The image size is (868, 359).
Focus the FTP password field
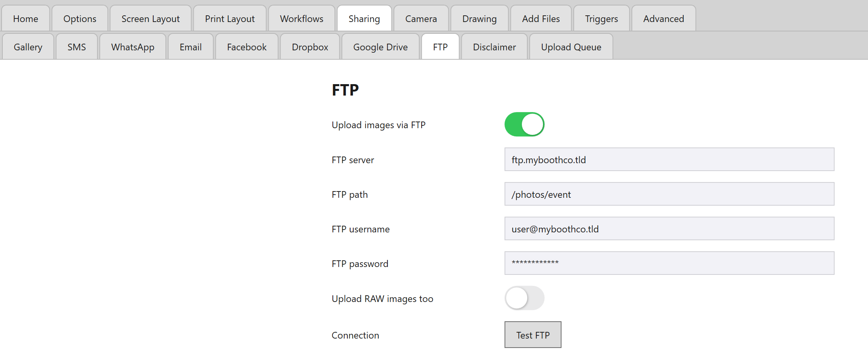[670, 263]
